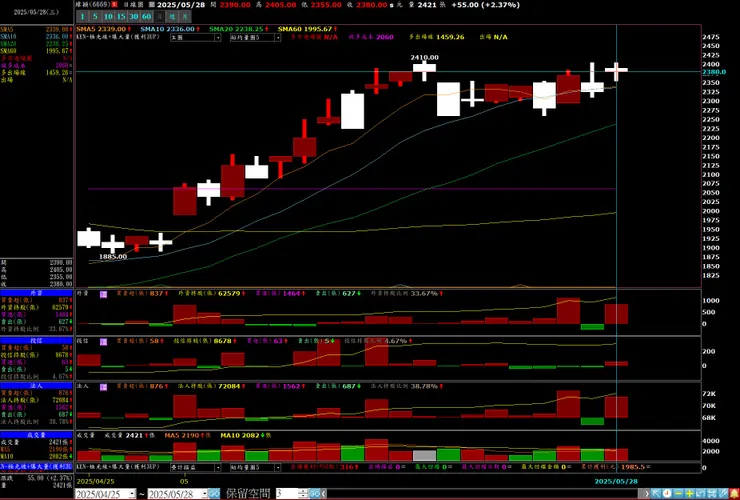Open alerts with the bell icon
The height and width of the screenshot is (500, 740).
(734, 494)
